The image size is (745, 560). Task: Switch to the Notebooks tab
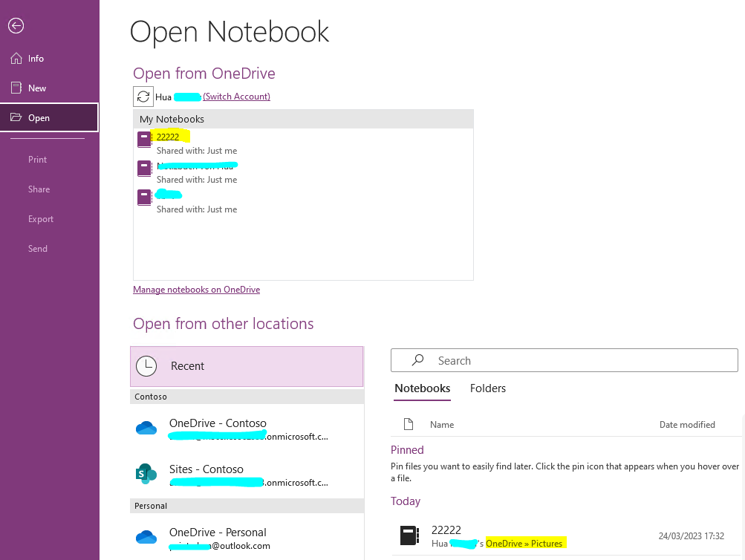pos(423,388)
